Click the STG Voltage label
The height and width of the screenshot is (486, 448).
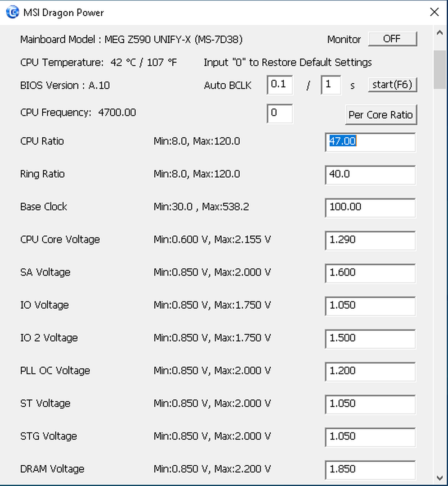coord(49,436)
